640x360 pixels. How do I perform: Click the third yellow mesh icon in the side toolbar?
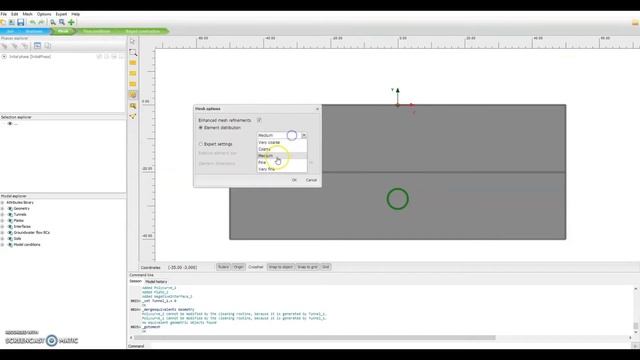pyautogui.click(x=133, y=84)
